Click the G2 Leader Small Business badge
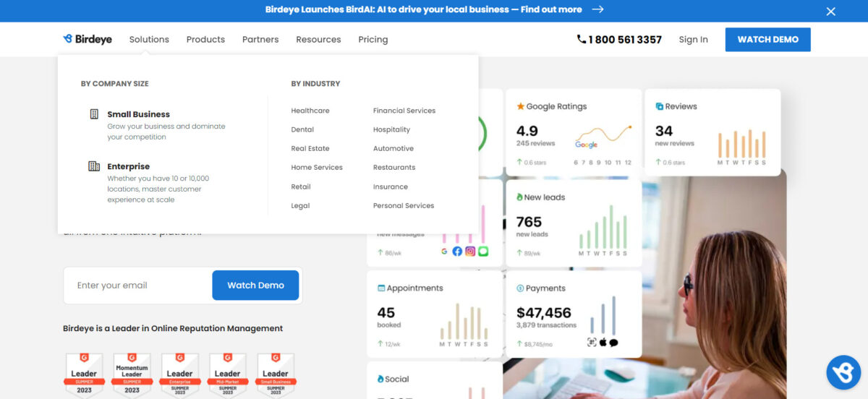Viewport: 868px width, 399px height. (276, 374)
